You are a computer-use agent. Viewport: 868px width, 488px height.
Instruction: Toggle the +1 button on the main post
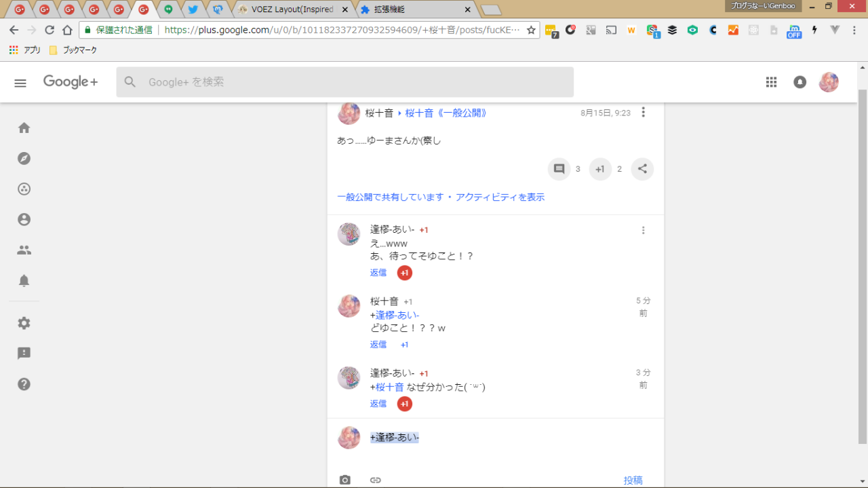(x=599, y=169)
